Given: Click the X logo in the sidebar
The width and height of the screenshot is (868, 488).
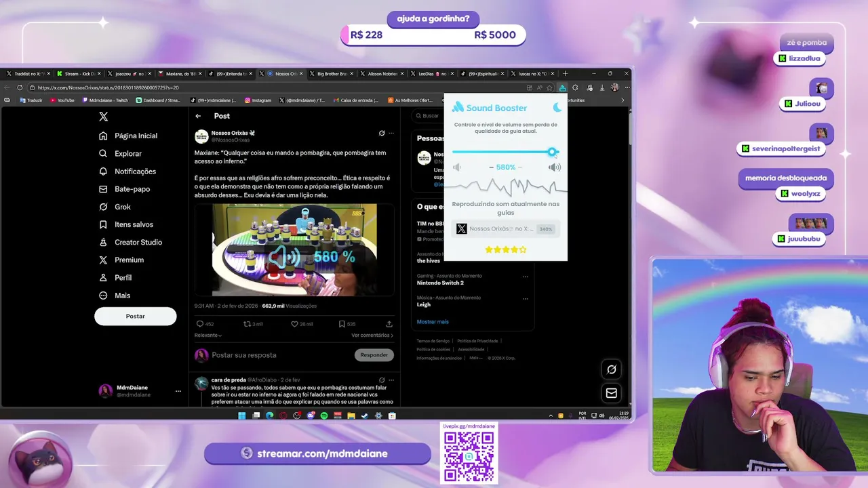Looking at the screenshot, I should (103, 117).
